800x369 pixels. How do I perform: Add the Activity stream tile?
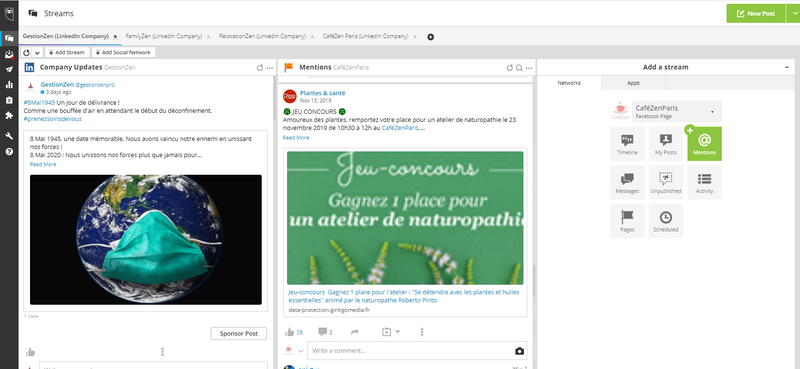(705, 182)
